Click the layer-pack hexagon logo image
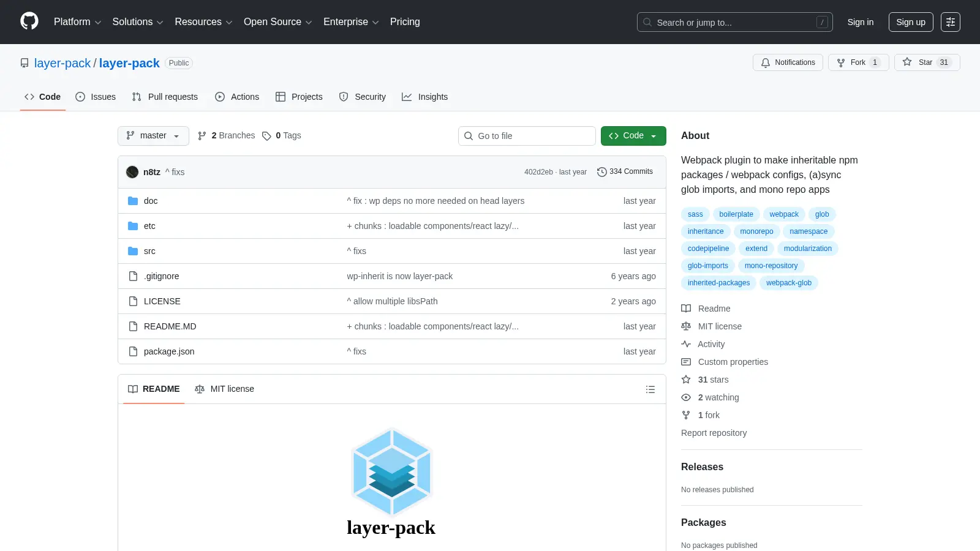This screenshot has width=980, height=551. click(x=392, y=472)
